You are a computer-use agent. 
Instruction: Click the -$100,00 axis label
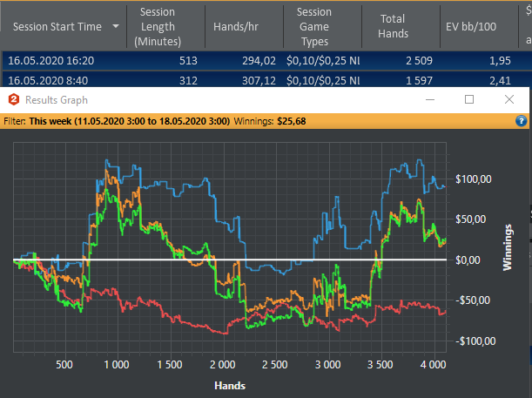tap(475, 341)
